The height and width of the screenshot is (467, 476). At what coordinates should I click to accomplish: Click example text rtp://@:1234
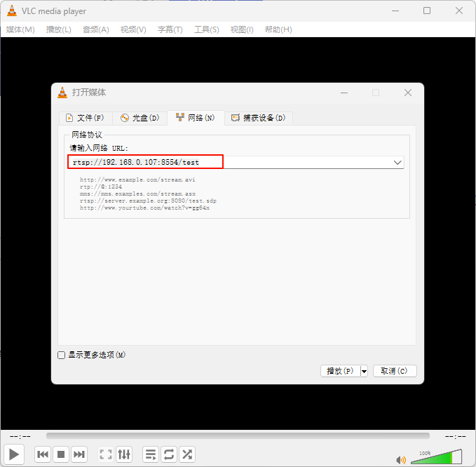point(101,187)
